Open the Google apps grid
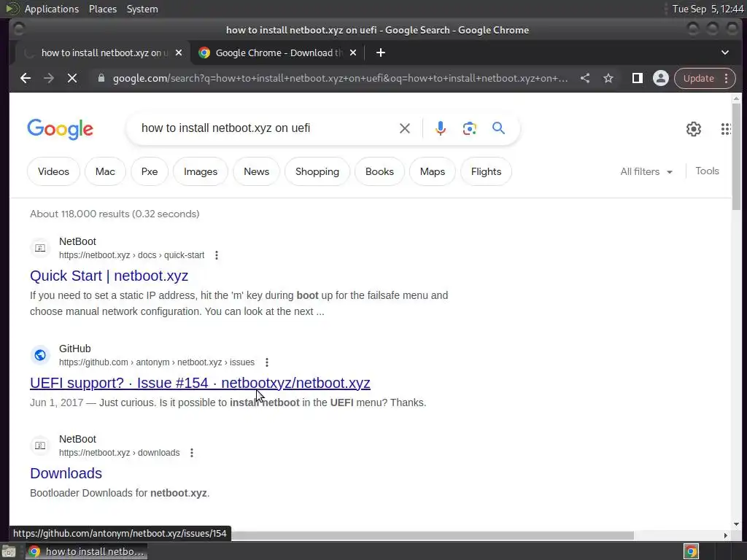The image size is (747, 560). [x=726, y=128]
